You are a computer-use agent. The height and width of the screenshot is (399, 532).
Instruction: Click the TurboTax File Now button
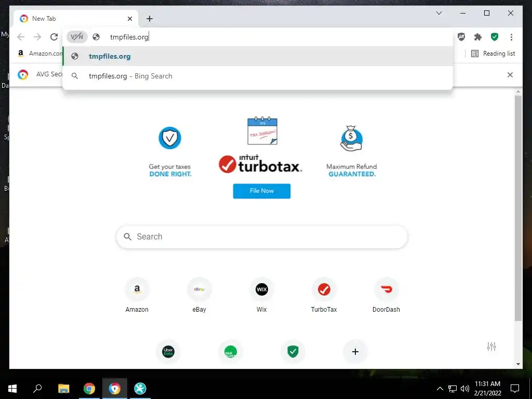pyautogui.click(x=262, y=191)
